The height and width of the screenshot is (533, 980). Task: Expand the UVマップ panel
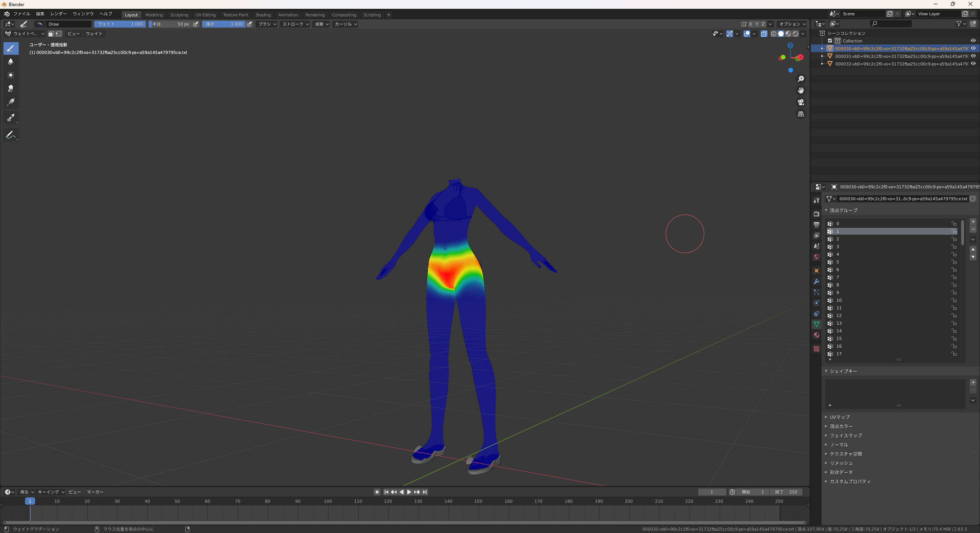[x=839, y=417]
